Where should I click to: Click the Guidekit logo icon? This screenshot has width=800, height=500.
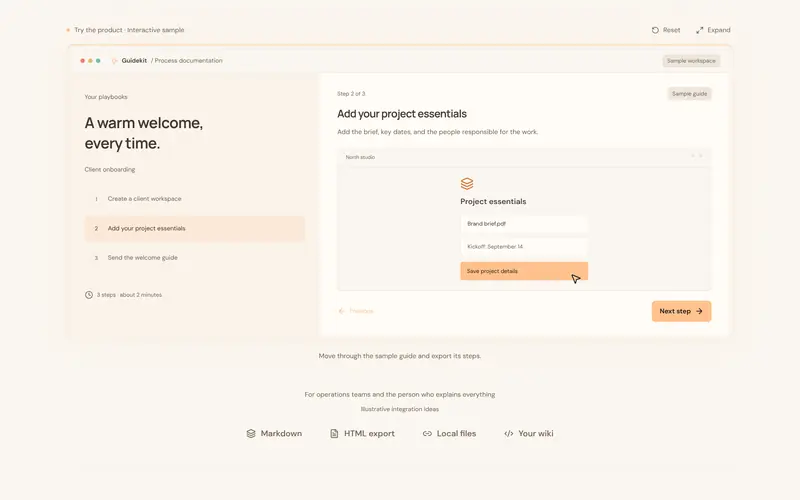point(114,61)
